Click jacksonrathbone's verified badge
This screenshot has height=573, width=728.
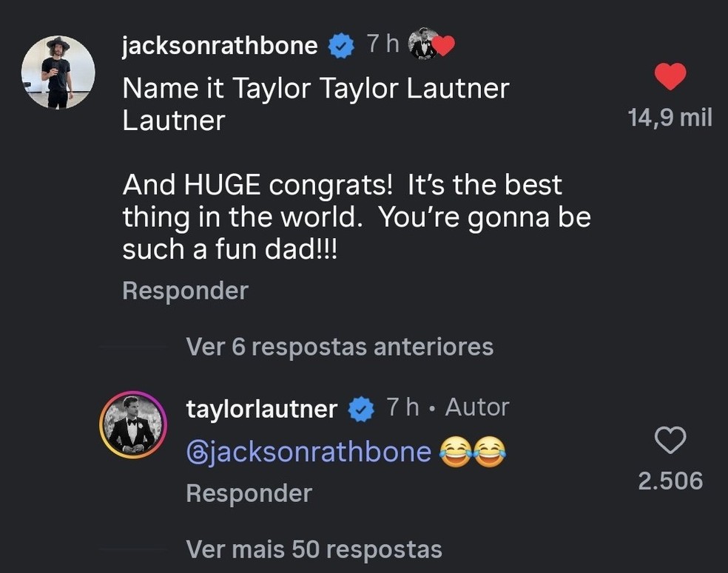pos(340,44)
